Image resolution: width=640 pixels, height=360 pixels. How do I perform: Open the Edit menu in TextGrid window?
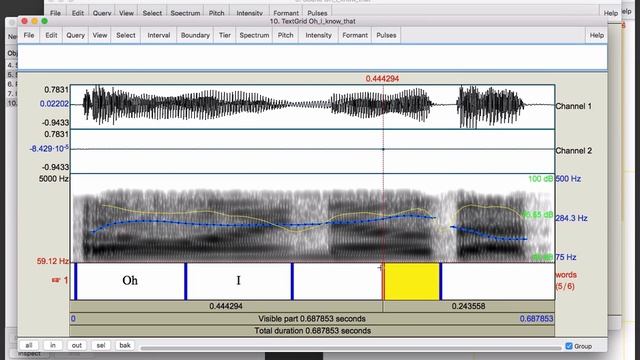[x=51, y=35]
